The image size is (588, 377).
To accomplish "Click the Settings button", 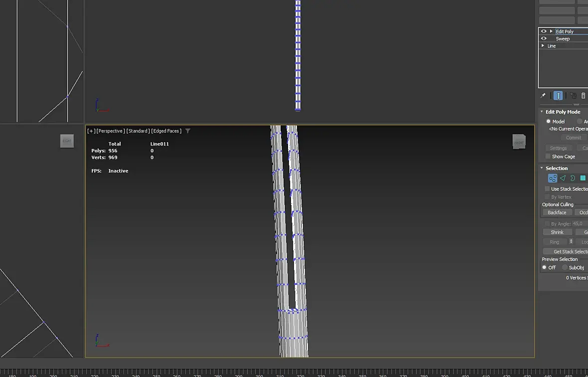I will pyautogui.click(x=558, y=148).
